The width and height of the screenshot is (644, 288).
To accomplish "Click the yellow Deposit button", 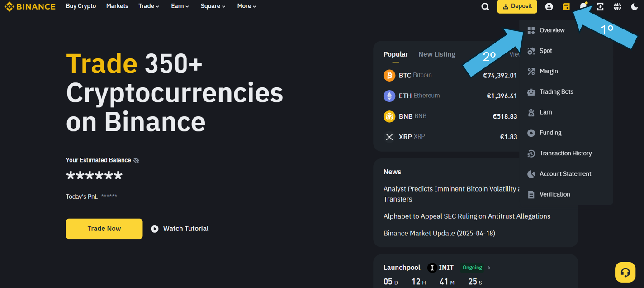I will pyautogui.click(x=517, y=6).
